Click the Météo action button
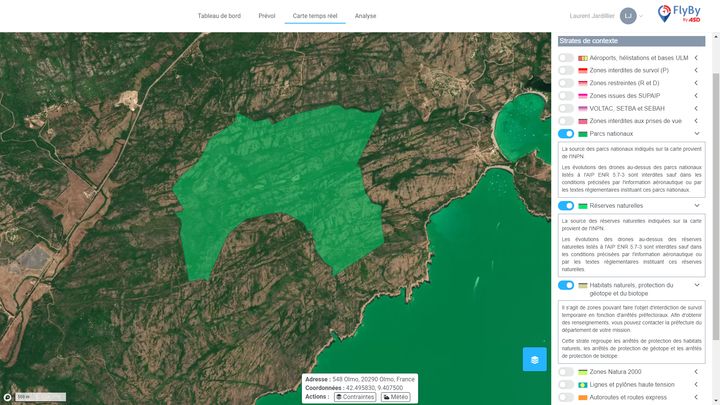 (x=395, y=397)
